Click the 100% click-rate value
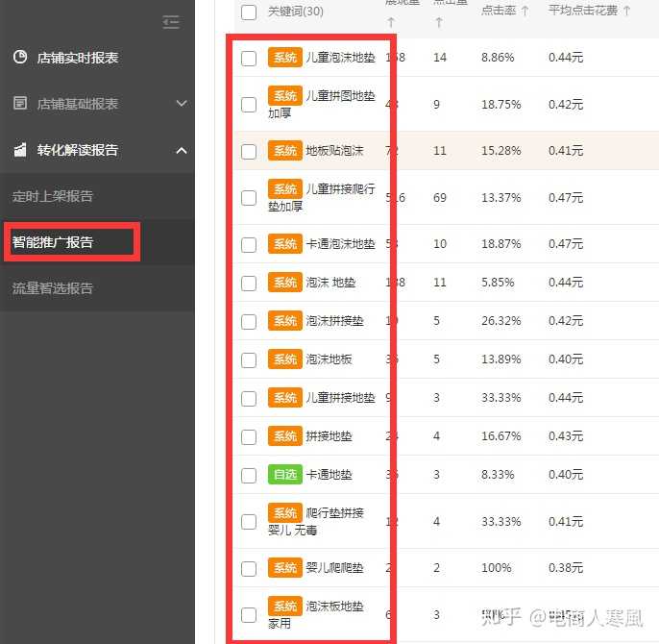659x644 pixels. coord(497,568)
